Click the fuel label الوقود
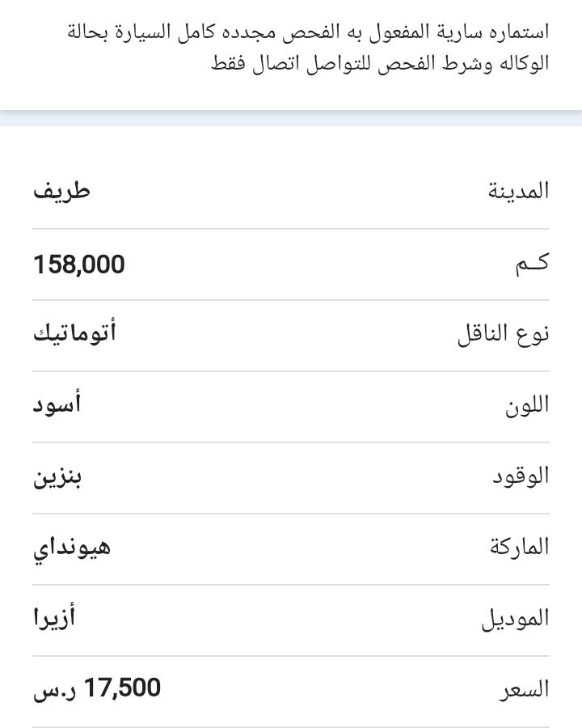The width and height of the screenshot is (582, 728). pos(521,476)
